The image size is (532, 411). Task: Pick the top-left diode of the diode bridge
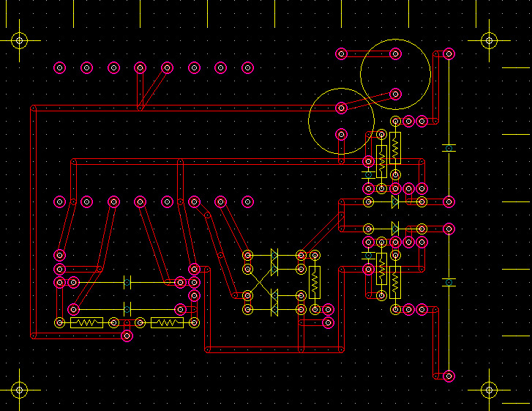274,255
